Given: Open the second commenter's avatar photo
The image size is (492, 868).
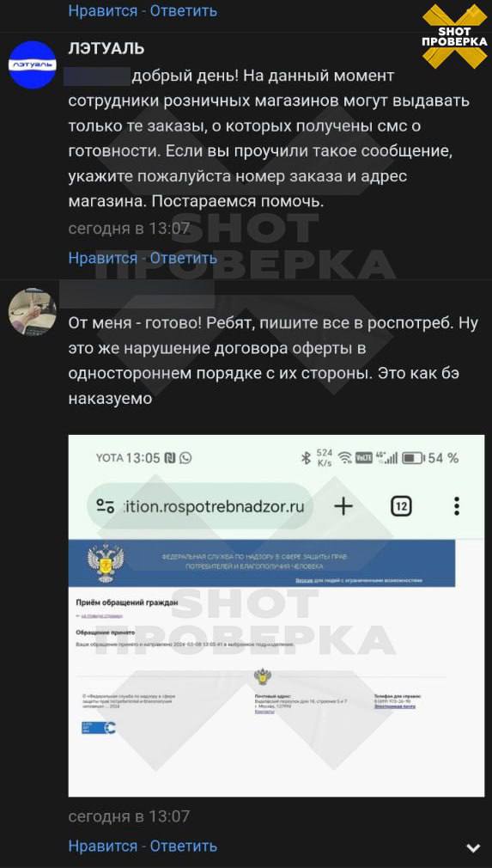Looking at the screenshot, I should pos(33,312).
